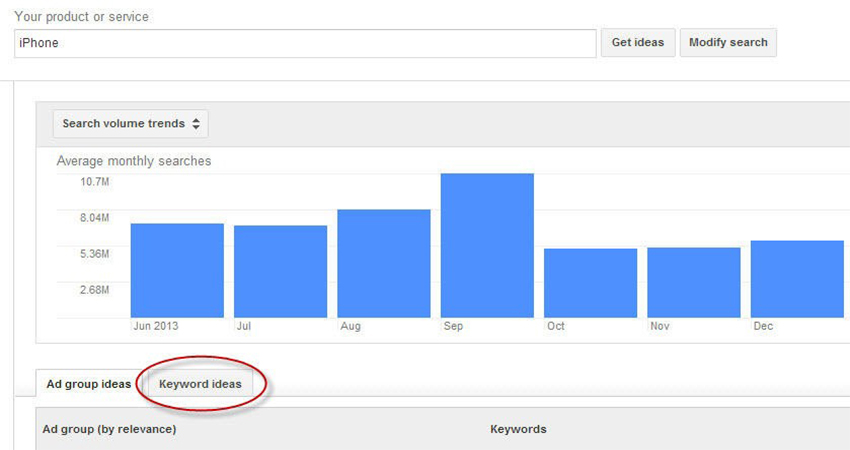Click the Modify search button
Screen dimensions: 850x450
728,43
